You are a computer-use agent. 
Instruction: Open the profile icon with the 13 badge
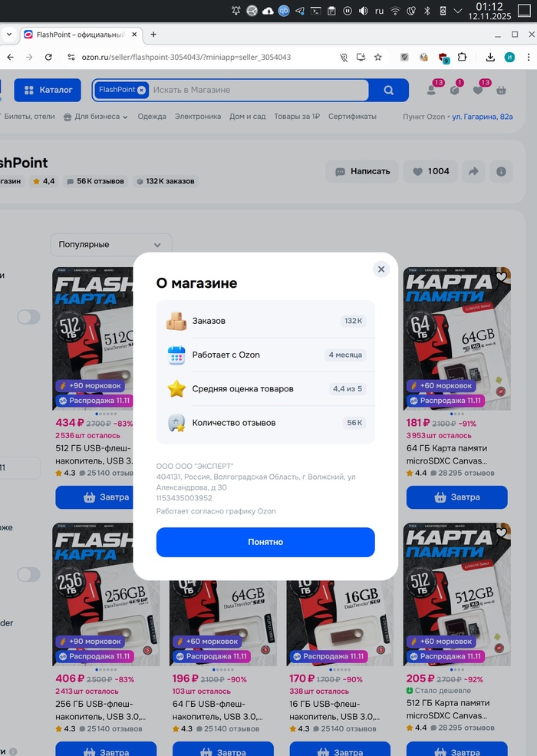431,90
